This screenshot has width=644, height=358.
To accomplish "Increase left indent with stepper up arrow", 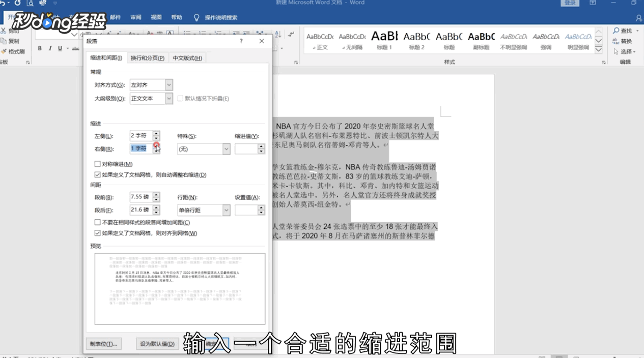I will [156, 133].
